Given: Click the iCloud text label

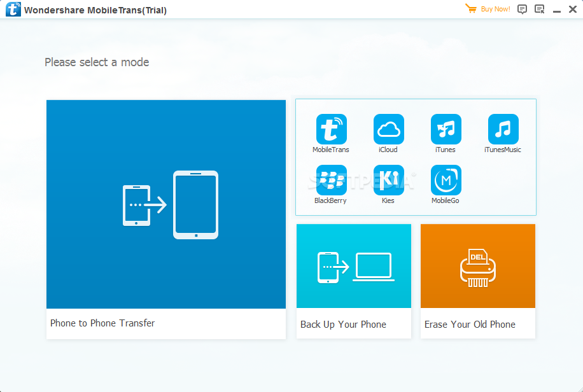Looking at the screenshot, I should 388,150.
